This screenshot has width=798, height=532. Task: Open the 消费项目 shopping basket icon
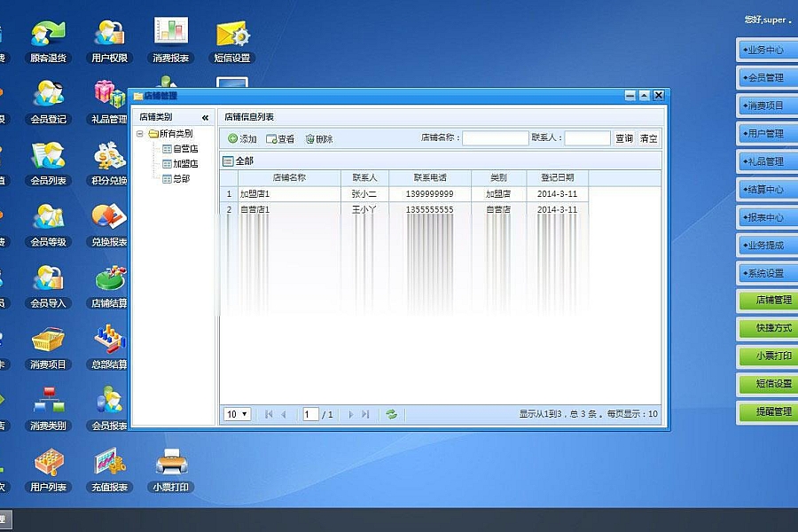(48, 341)
